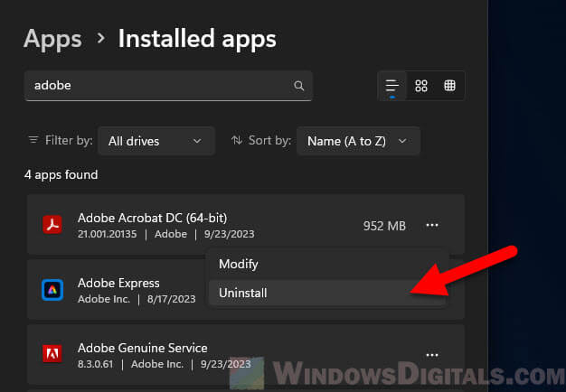Click the Adobe Express app icon

[52, 290]
